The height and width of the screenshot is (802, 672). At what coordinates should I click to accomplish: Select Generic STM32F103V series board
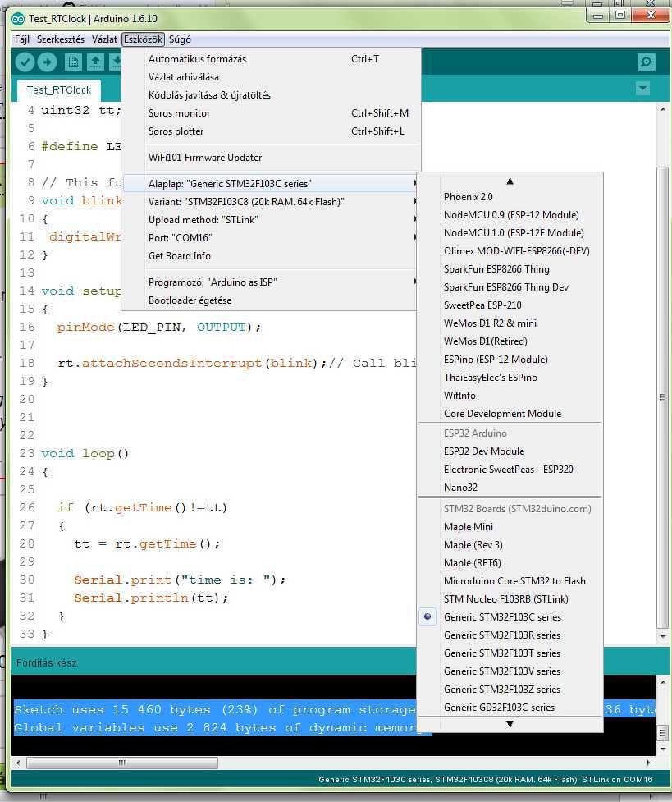pos(510,671)
